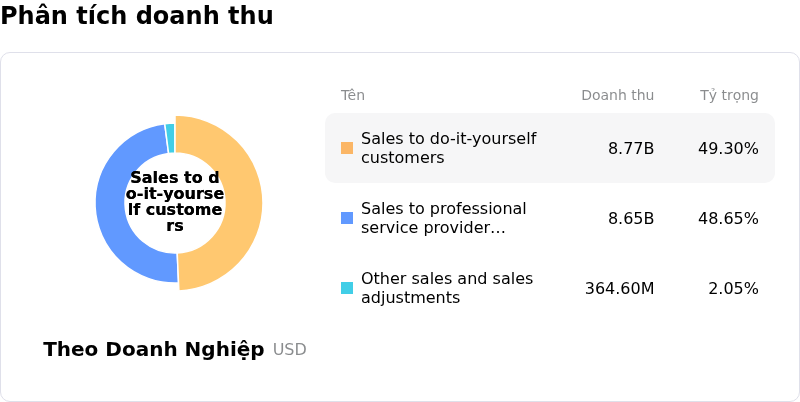Click the blue professional service legend swatch

click(347, 218)
